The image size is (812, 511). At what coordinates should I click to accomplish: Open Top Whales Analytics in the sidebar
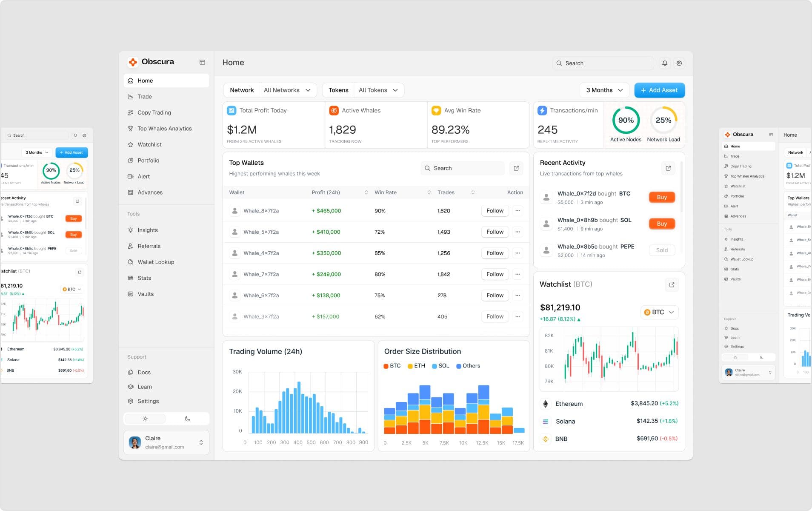166,129
